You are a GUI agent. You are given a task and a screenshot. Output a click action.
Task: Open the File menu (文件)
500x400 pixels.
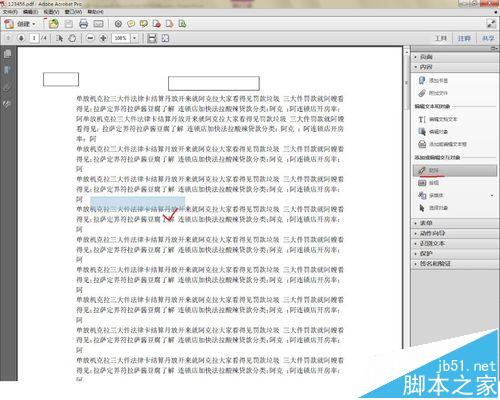point(10,12)
